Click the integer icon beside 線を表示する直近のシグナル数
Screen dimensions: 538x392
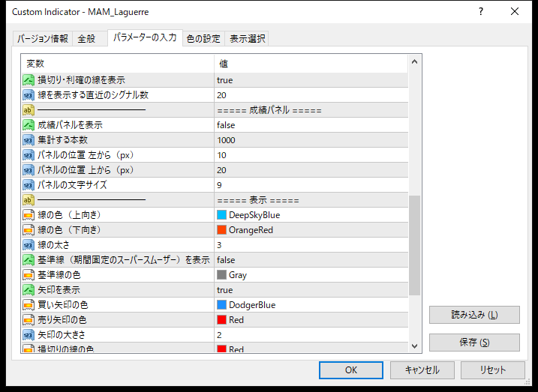29,95
